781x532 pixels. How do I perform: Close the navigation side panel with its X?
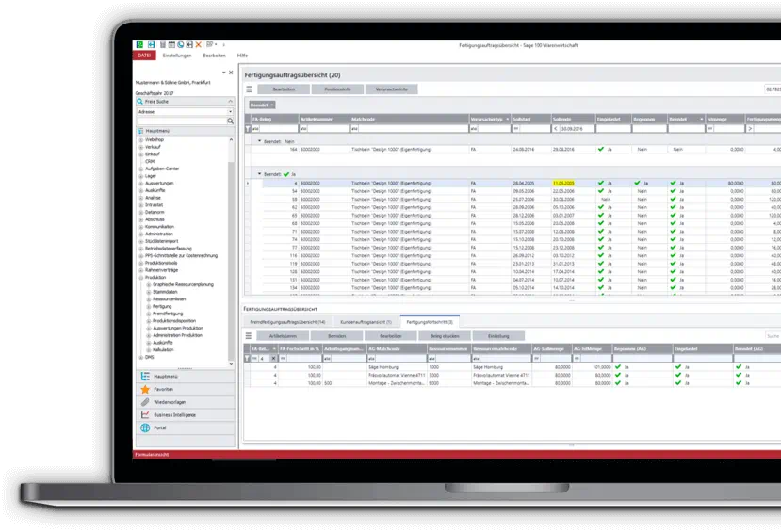click(231, 73)
